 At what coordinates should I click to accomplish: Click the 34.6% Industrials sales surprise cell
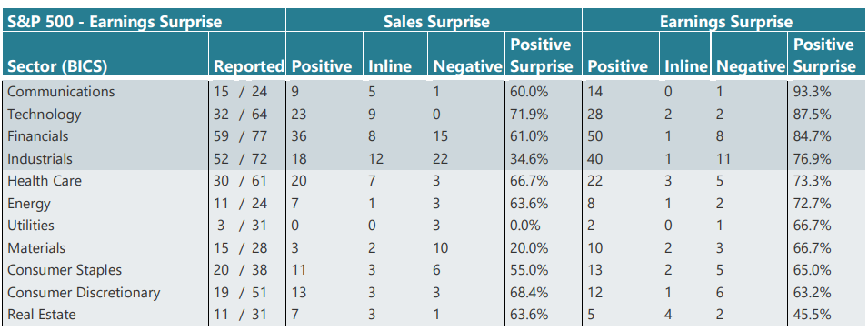(x=529, y=159)
